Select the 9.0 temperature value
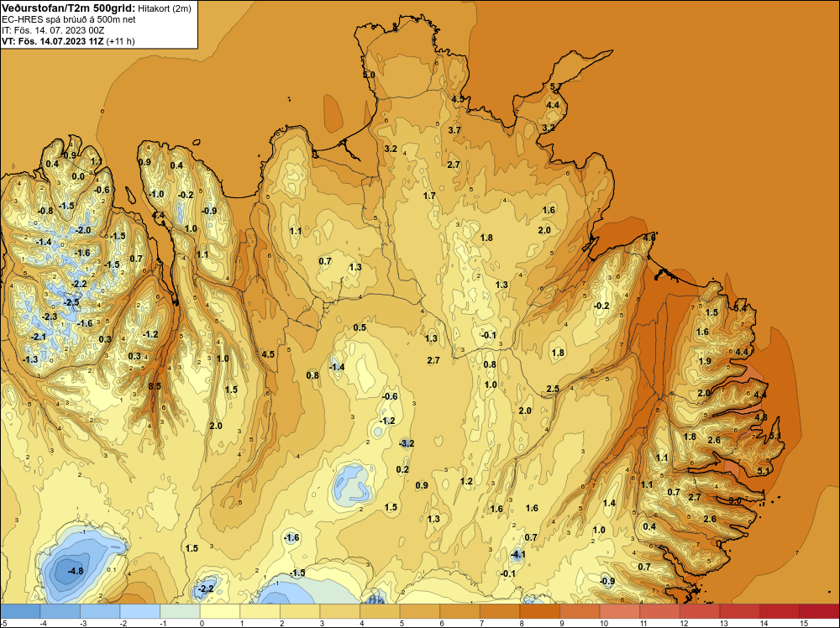Screen dimensions: 840x628 click(x=735, y=501)
